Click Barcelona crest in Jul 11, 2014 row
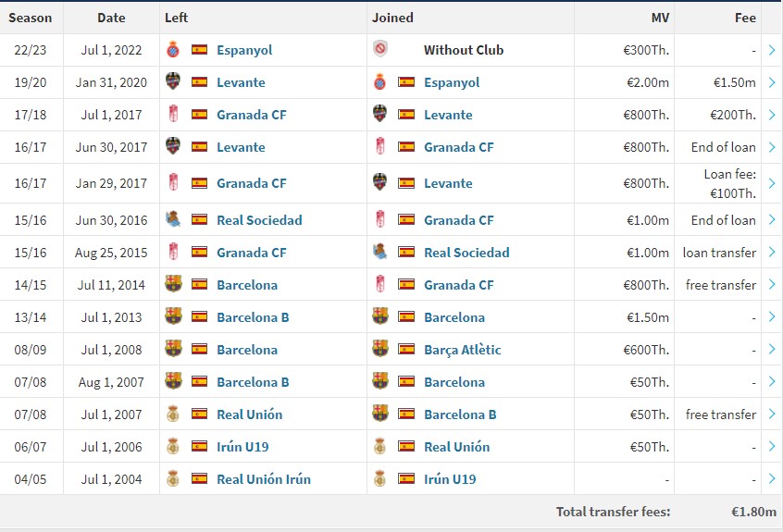 173,284
